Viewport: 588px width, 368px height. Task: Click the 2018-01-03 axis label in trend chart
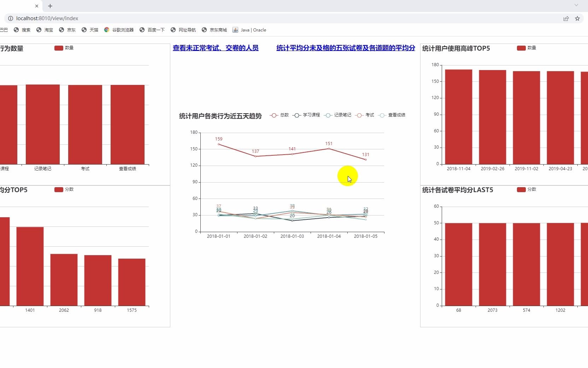[x=292, y=236]
